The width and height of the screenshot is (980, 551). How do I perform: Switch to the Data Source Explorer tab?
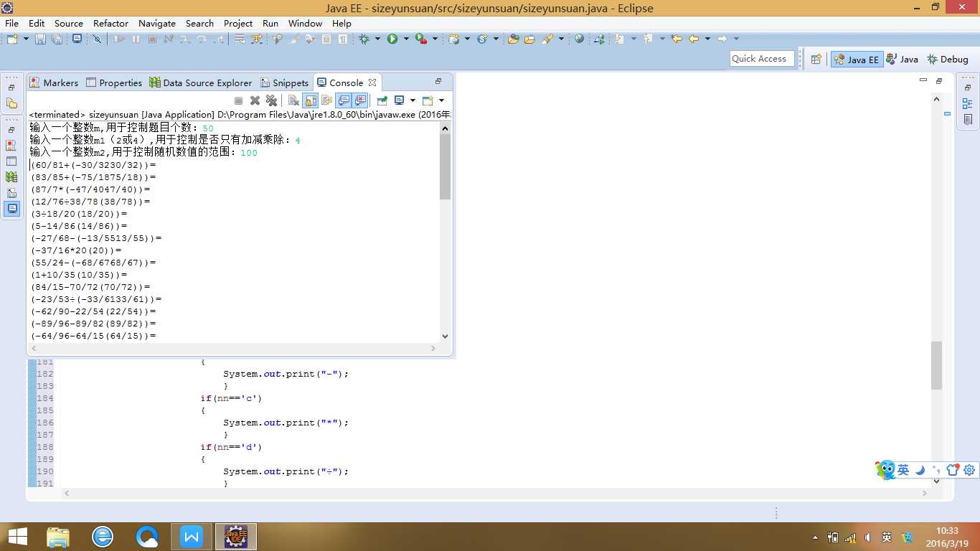(201, 83)
